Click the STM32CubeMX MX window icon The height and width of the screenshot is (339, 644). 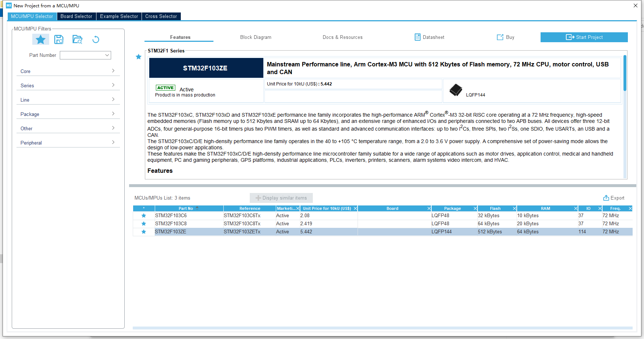9,6
